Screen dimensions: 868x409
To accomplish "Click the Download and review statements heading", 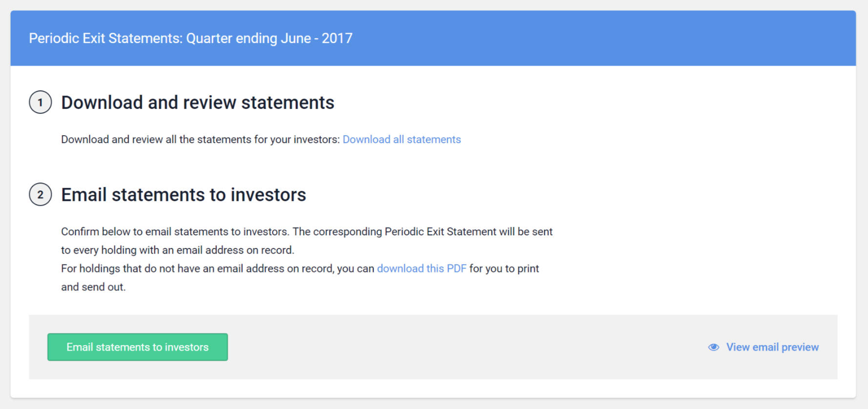I will coord(197,102).
